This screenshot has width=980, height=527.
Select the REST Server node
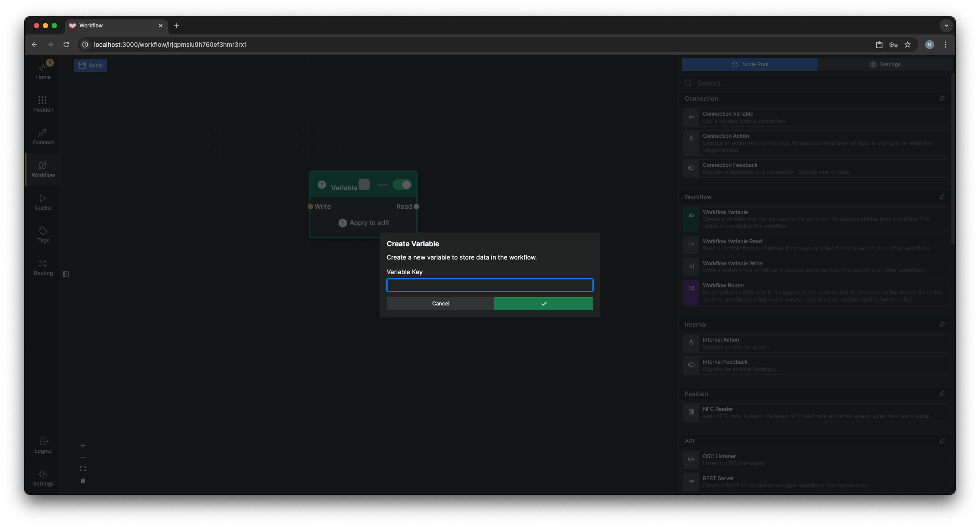point(815,482)
